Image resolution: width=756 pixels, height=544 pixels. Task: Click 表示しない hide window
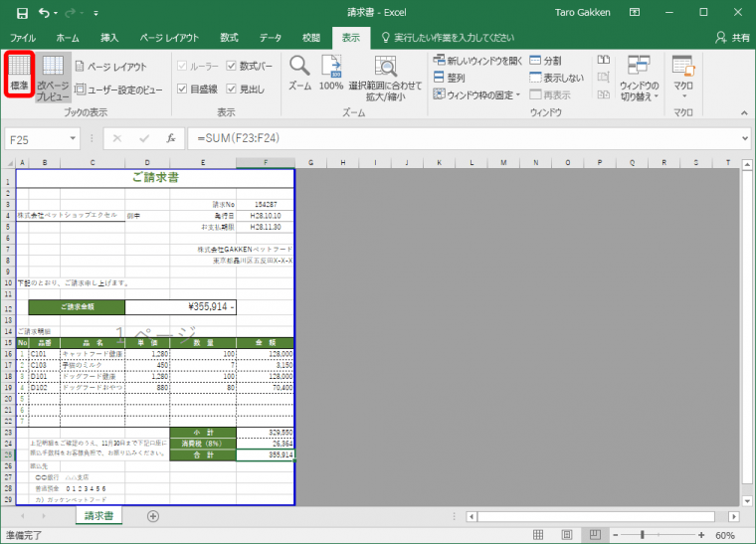pos(557,78)
